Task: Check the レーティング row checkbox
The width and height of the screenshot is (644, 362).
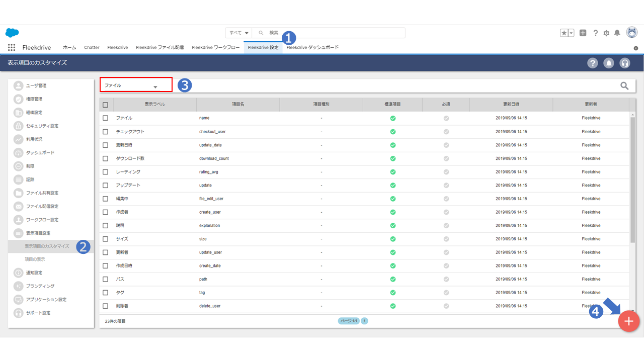Action: (105, 172)
